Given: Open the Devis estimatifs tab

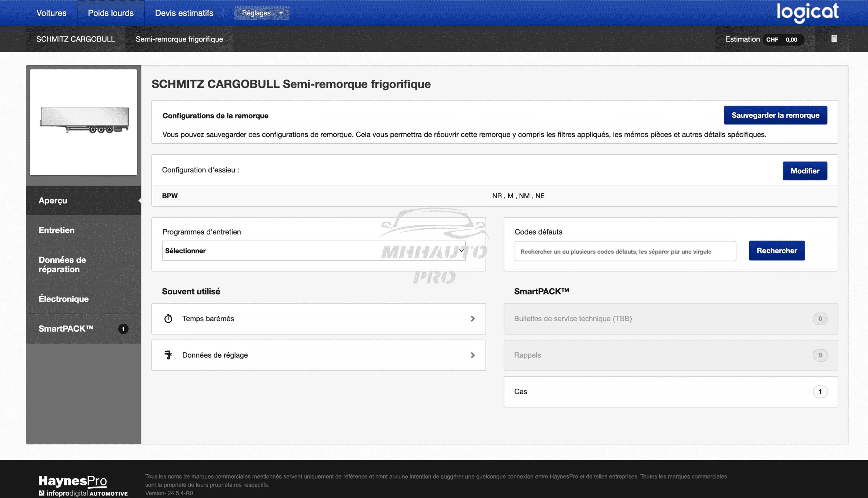Looking at the screenshot, I should [184, 13].
